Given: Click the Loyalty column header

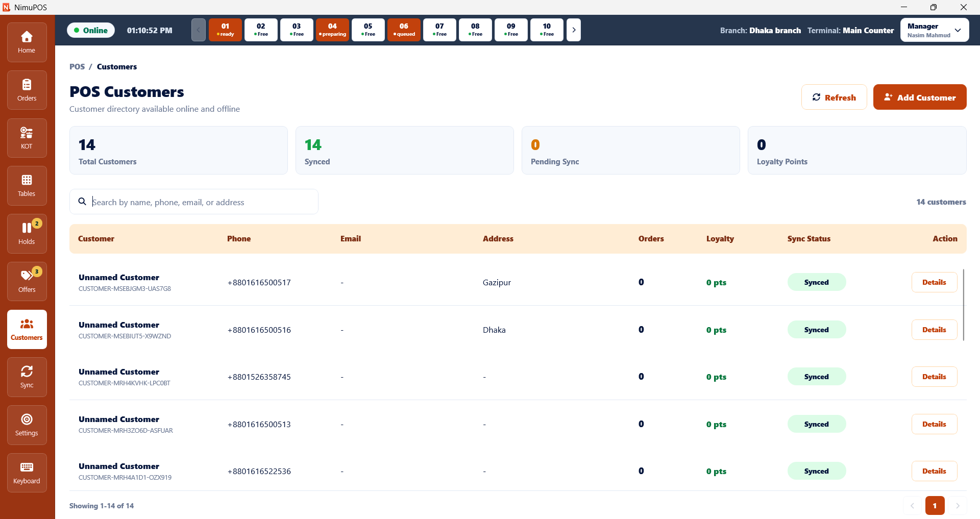Looking at the screenshot, I should pos(720,238).
